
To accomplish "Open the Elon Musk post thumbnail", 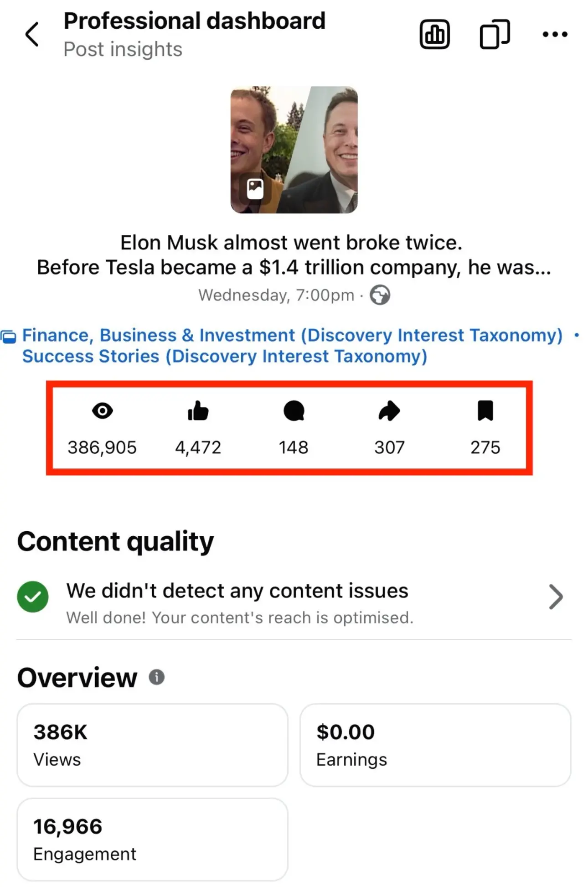I will pyautogui.click(x=294, y=150).
